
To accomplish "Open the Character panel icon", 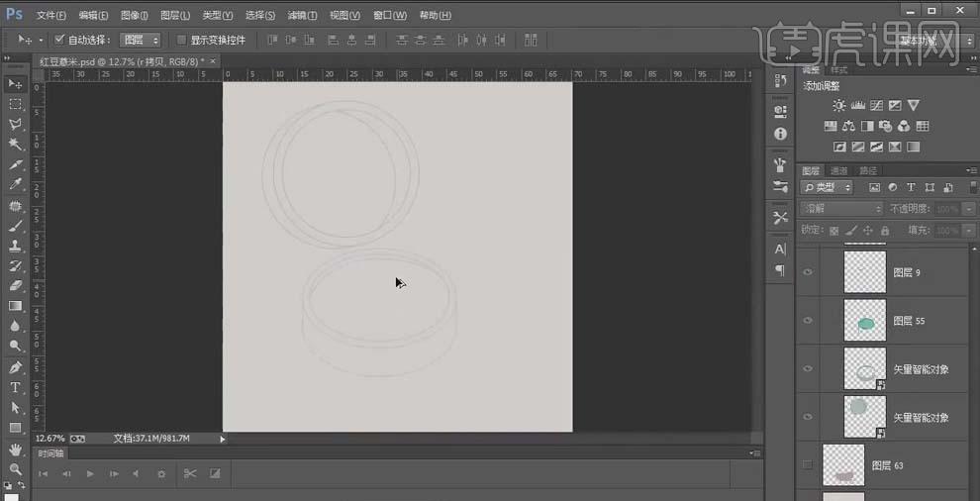I will pyautogui.click(x=780, y=249).
